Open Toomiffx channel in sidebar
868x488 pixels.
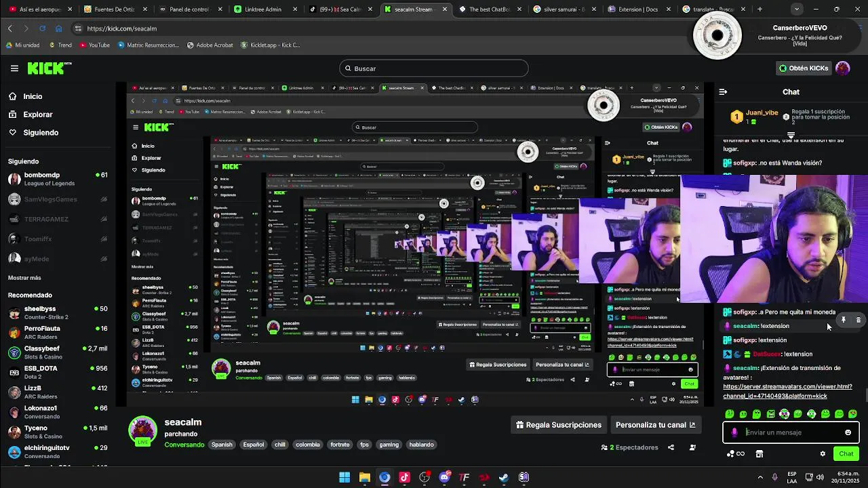(x=58, y=239)
